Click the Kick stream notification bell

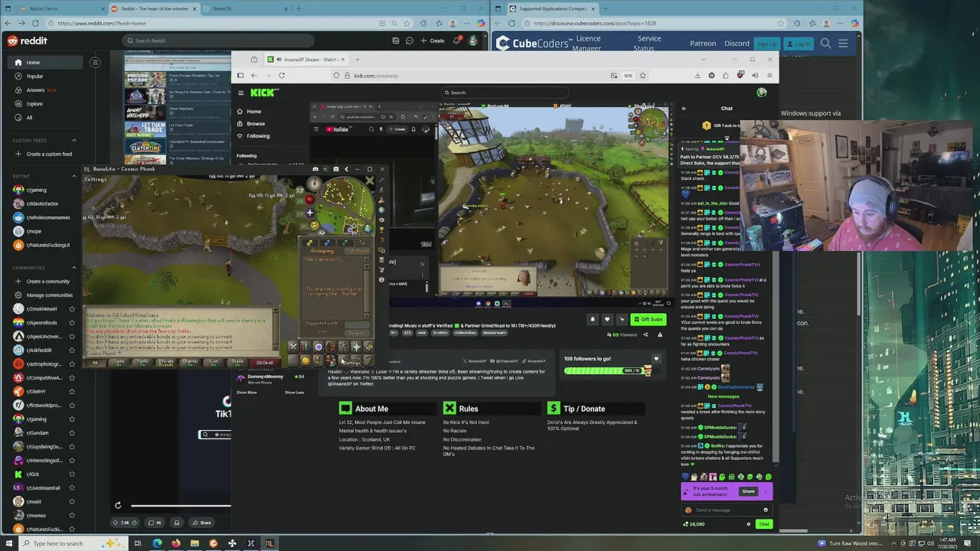[592, 319]
